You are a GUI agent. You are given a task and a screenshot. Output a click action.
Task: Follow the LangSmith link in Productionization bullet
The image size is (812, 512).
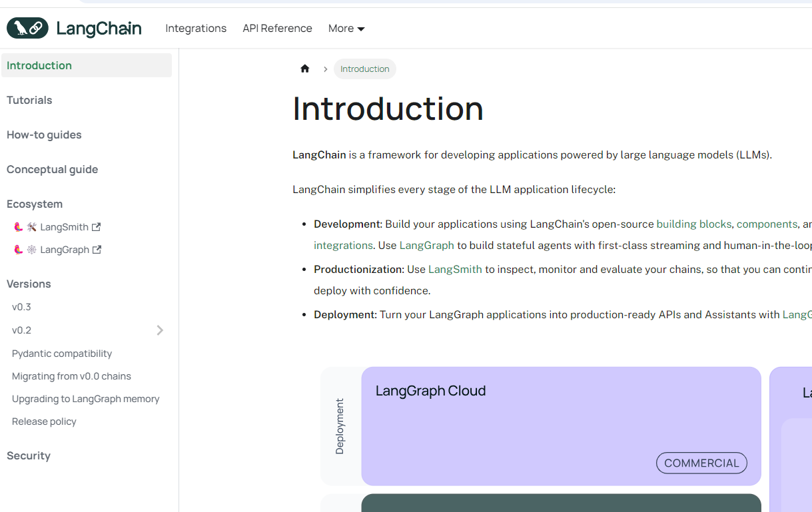pyautogui.click(x=455, y=270)
